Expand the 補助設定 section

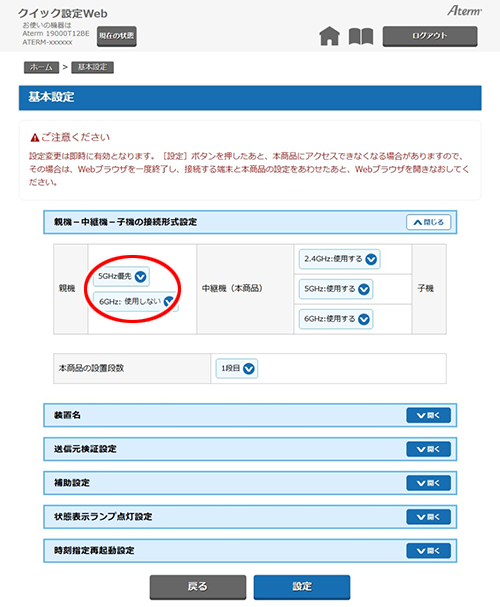point(428,483)
